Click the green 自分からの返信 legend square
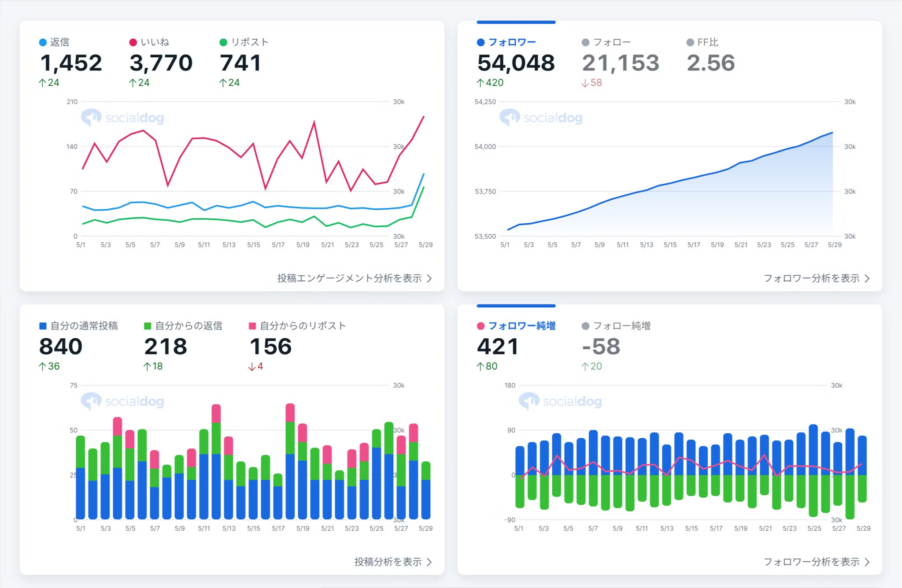This screenshot has width=902, height=588. pos(148,326)
